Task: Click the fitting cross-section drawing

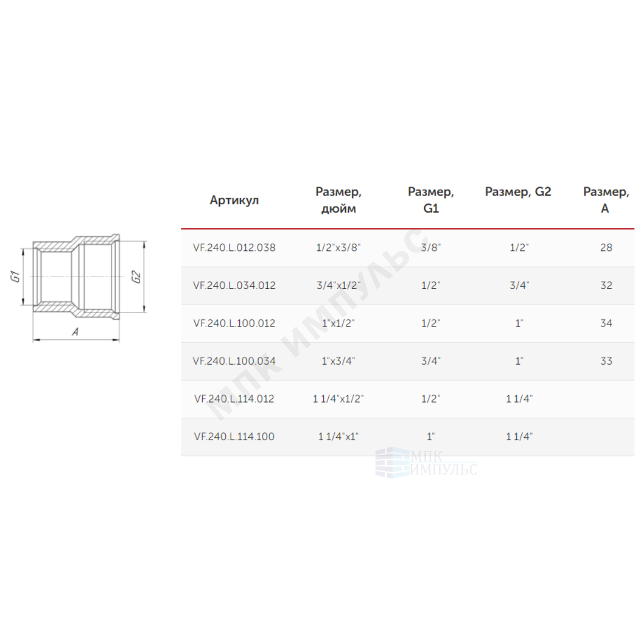Action: click(78, 287)
